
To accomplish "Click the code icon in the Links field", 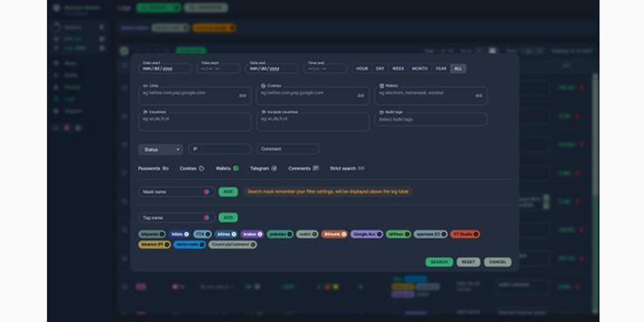I will tap(242, 95).
